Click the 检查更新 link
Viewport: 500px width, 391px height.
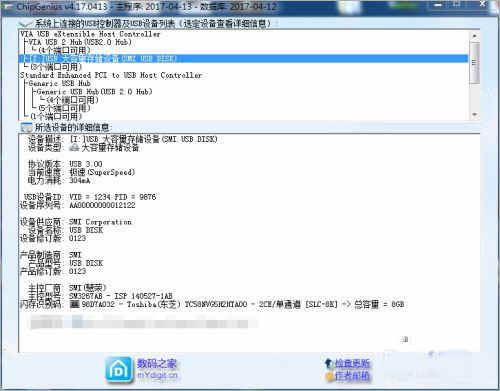click(352, 364)
